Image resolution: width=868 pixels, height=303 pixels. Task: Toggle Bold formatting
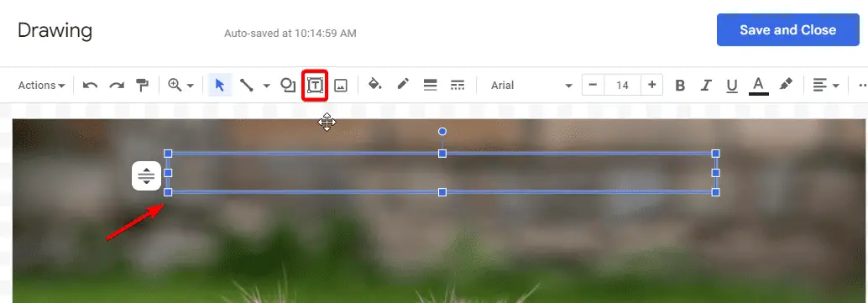point(680,86)
